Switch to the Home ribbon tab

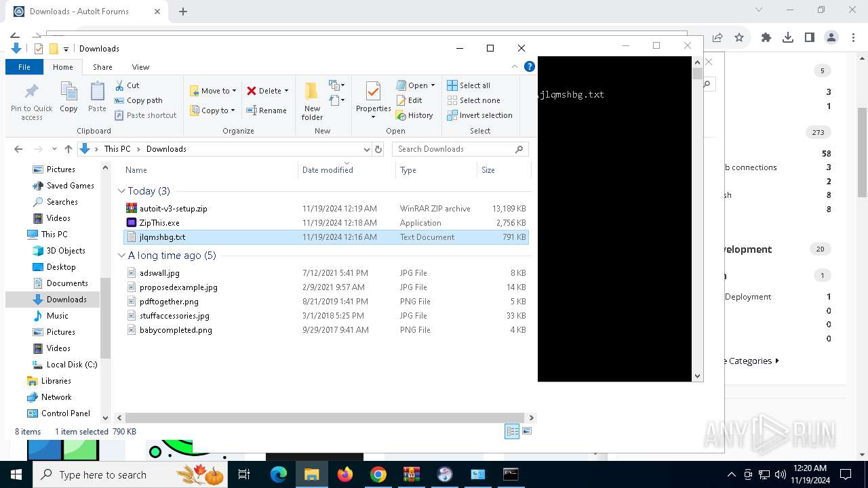tap(63, 67)
